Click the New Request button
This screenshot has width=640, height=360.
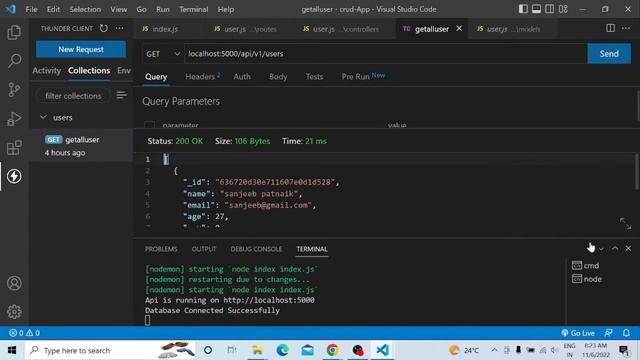pyautogui.click(x=81, y=49)
